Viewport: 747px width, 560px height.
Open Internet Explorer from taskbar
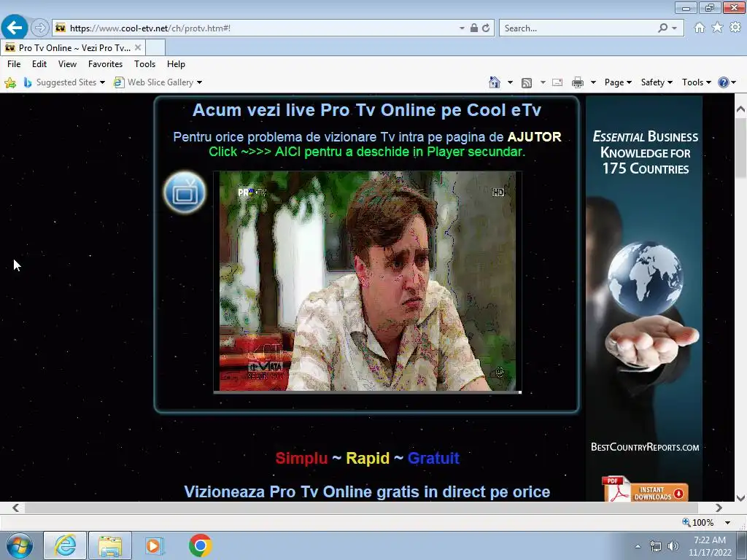point(65,545)
